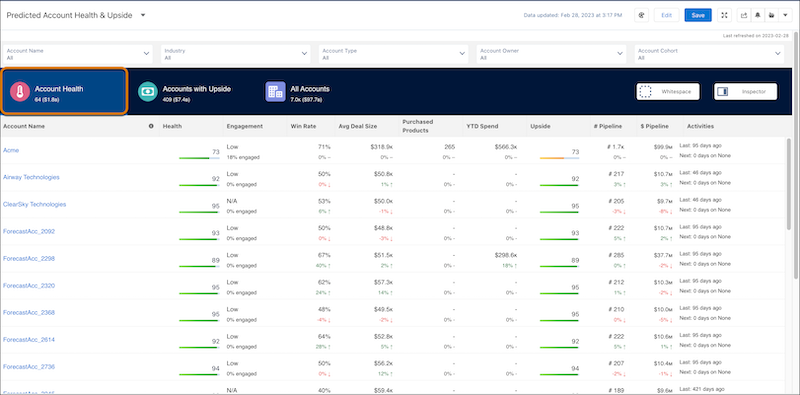Click the Avg Deal Size column header
800x395 pixels.
click(x=358, y=126)
